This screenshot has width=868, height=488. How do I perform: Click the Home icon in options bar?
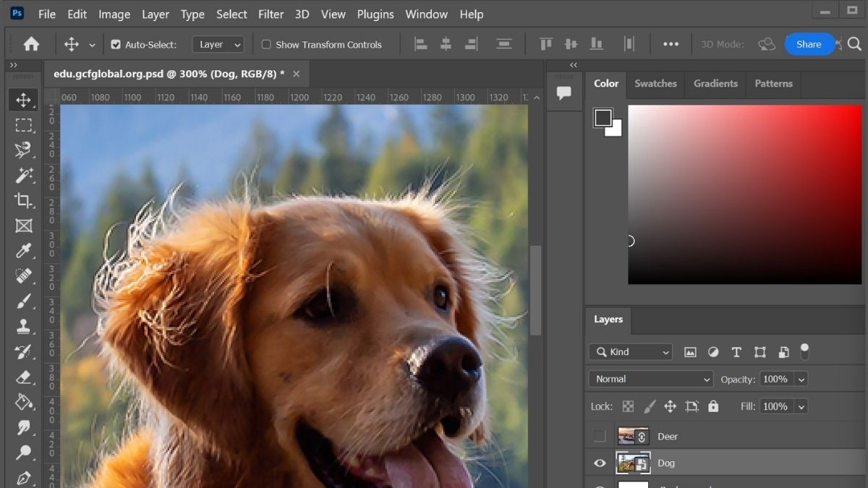tap(31, 44)
